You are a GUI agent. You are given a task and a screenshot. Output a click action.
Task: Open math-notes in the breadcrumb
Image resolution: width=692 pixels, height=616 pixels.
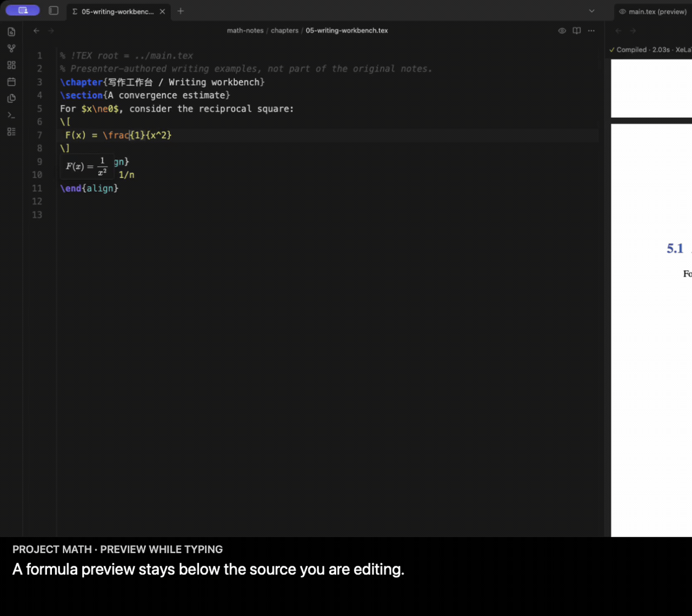(245, 31)
